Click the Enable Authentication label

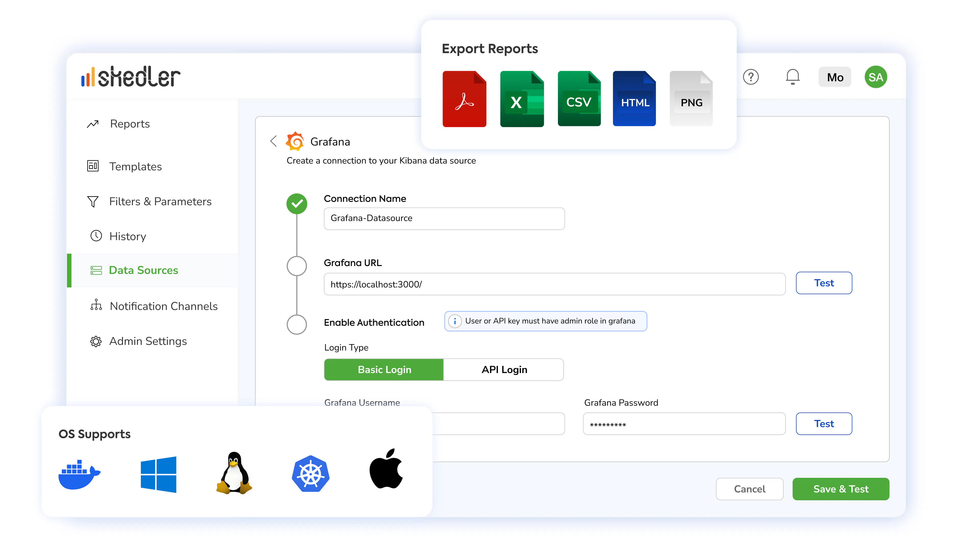tap(374, 322)
